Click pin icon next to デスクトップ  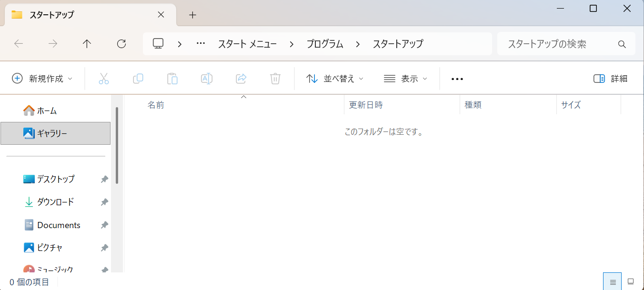click(x=104, y=179)
